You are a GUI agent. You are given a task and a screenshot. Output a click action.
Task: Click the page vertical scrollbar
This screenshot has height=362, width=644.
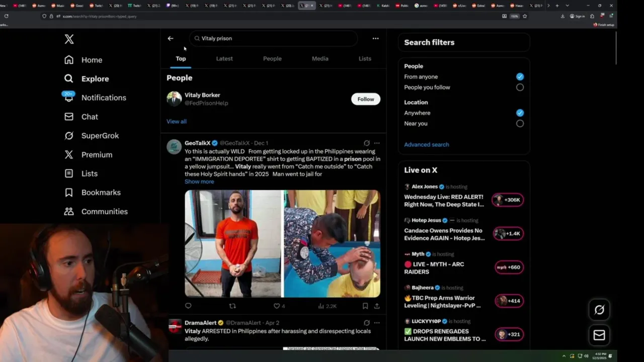616,48
